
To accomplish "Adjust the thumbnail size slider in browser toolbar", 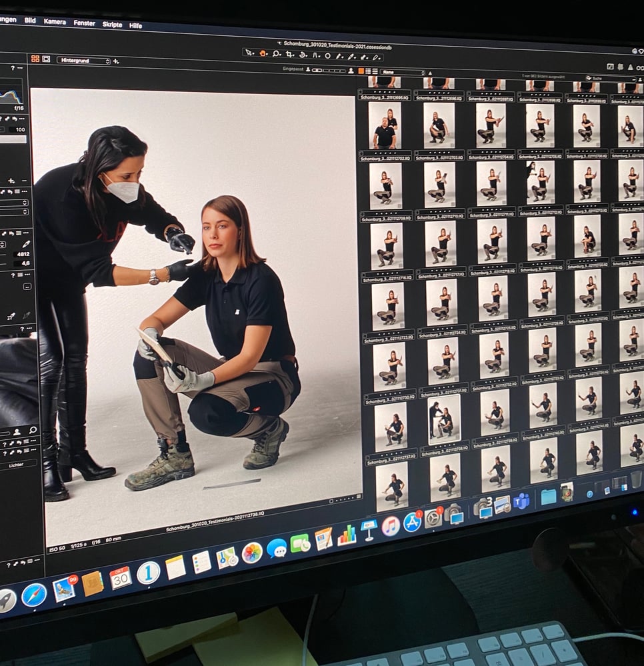I will [x=329, y=70].
